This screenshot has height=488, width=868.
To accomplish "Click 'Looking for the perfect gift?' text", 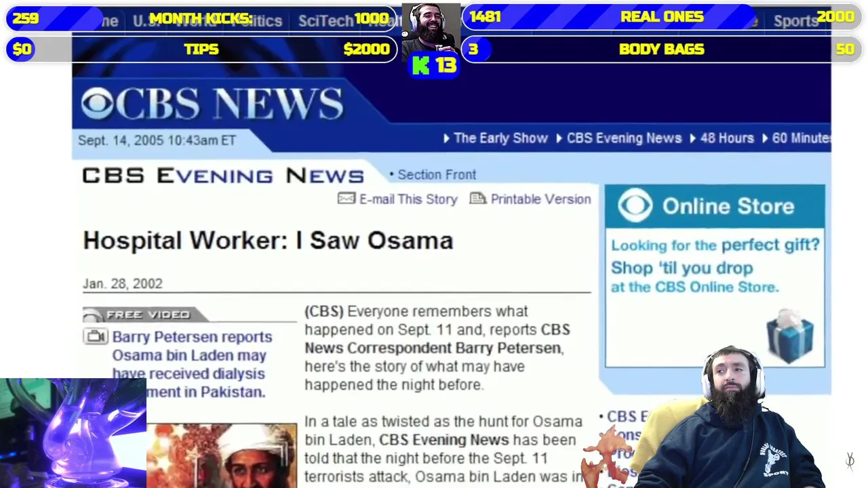I will 715,245.
